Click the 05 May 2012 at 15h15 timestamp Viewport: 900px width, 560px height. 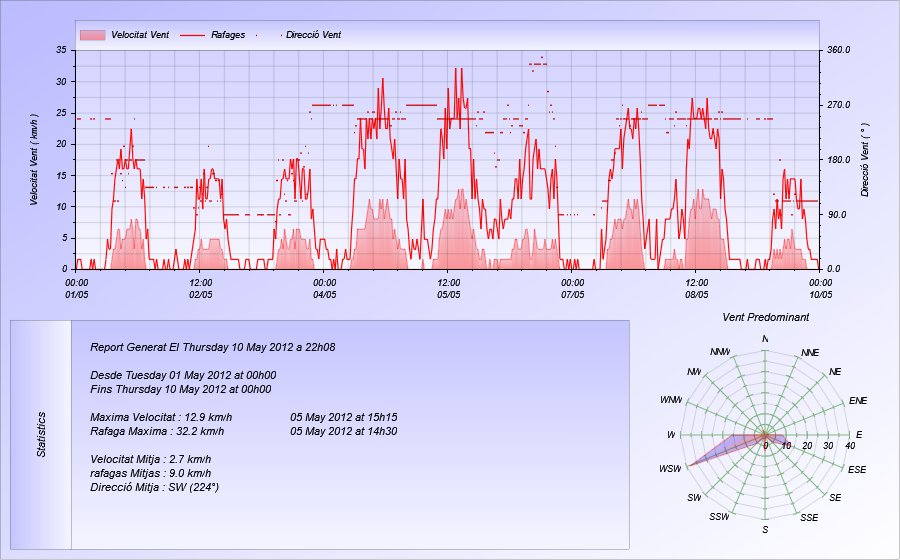(x=343, y=417)
